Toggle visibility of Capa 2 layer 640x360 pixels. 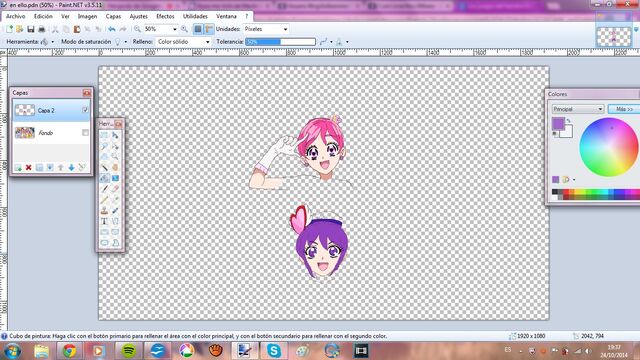pos(85,110)
